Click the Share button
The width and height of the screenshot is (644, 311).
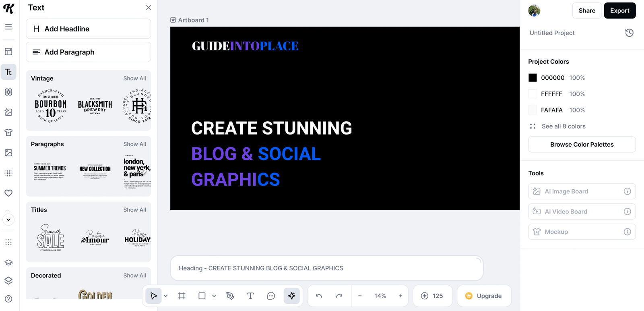pos(587,11)
